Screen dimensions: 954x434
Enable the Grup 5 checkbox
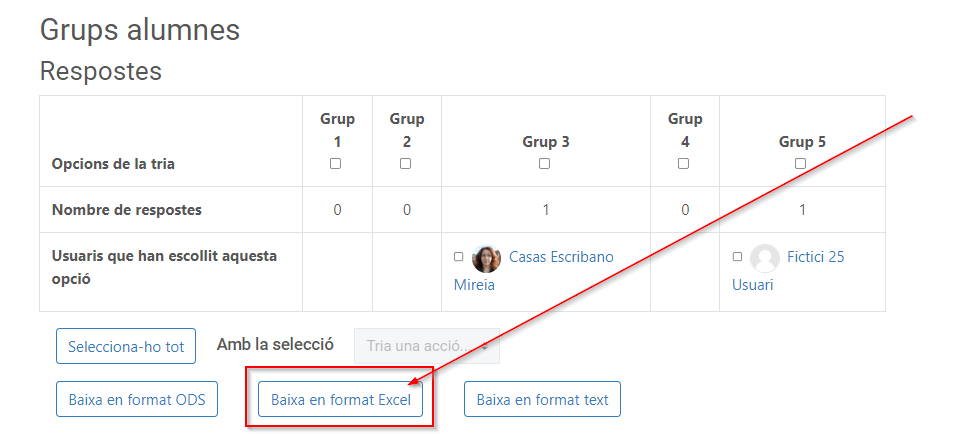(x=801, y=164)
